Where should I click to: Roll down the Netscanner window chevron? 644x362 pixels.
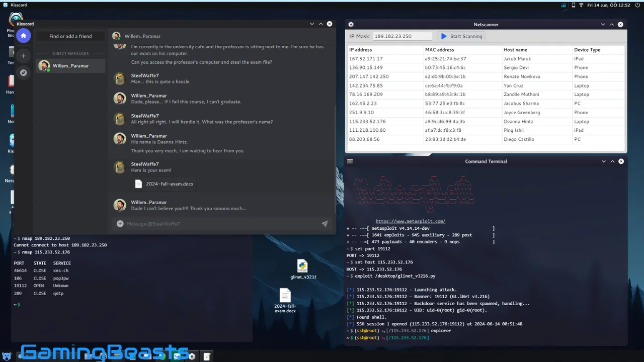click(x=603, y=24)
